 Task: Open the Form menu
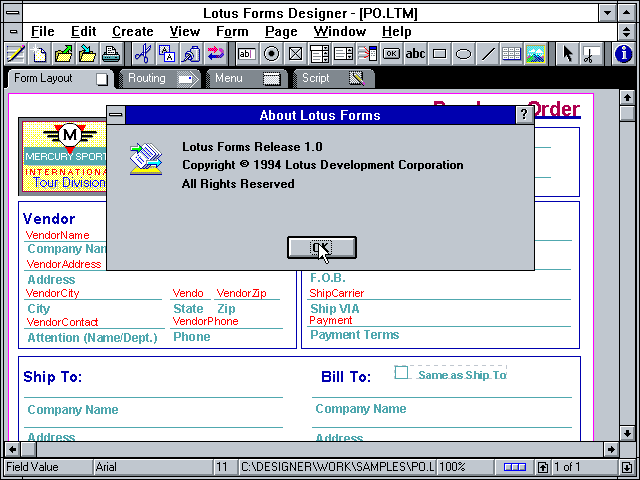(232, 31)
